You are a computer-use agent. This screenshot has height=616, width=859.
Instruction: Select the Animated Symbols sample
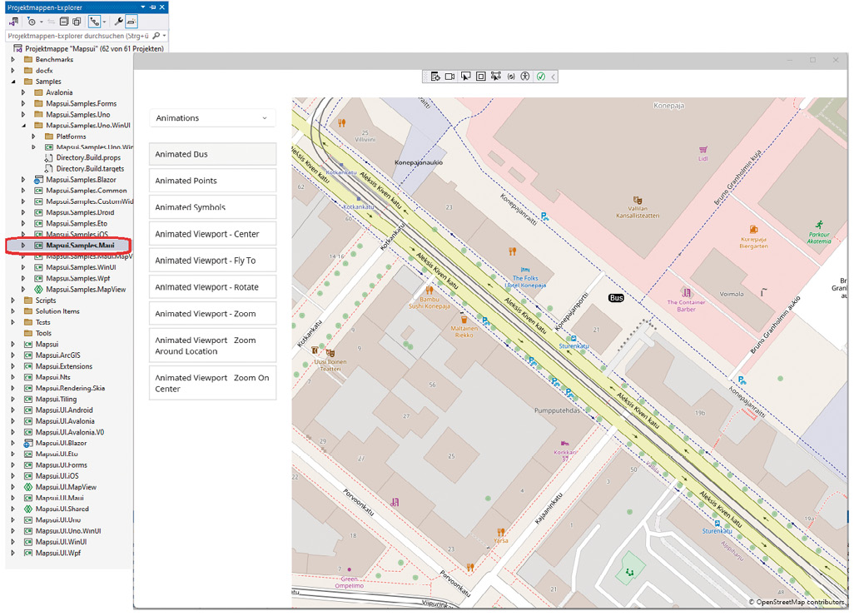click(x=212, y=207)
